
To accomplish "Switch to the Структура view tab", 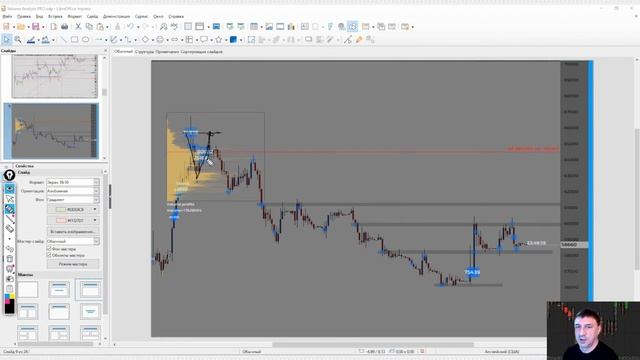I will [x=144, y=52].
